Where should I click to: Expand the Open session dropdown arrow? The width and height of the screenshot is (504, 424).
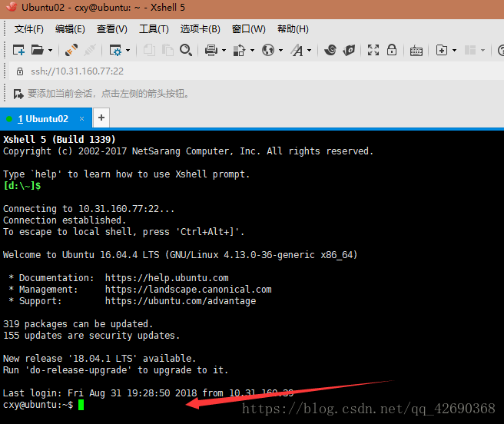[50, 50]
